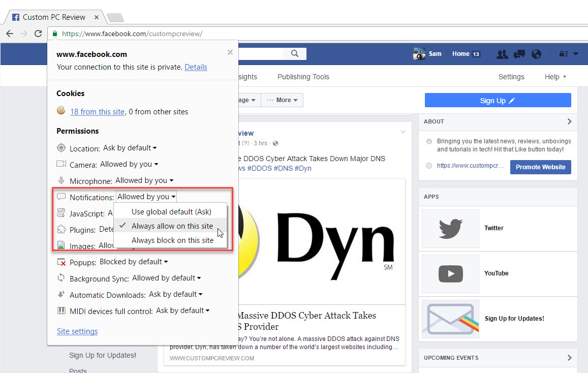Expand the Facebook account menu arrow

[576, 54]
